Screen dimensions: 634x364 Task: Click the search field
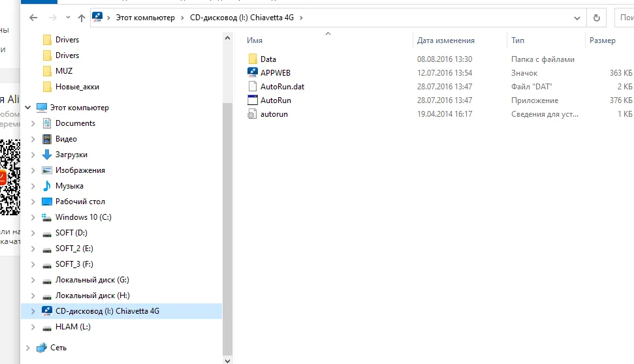pos(624,18)
